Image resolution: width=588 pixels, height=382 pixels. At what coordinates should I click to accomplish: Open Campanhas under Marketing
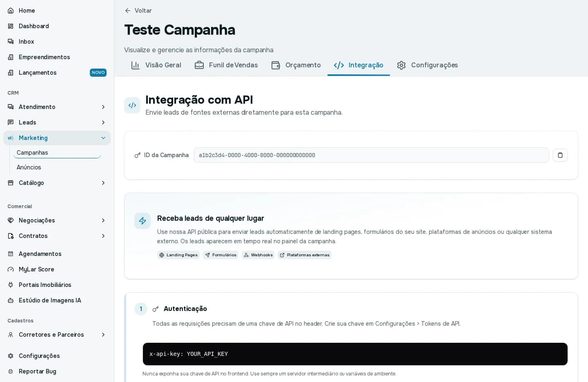(57, 153)
